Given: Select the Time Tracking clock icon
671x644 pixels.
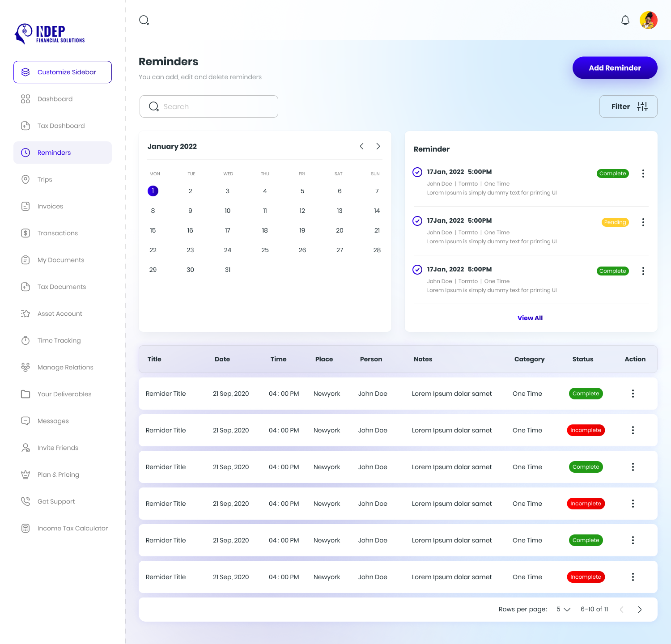Looking at the screenshot, I should pyautogui.click(x=25, y=340).
